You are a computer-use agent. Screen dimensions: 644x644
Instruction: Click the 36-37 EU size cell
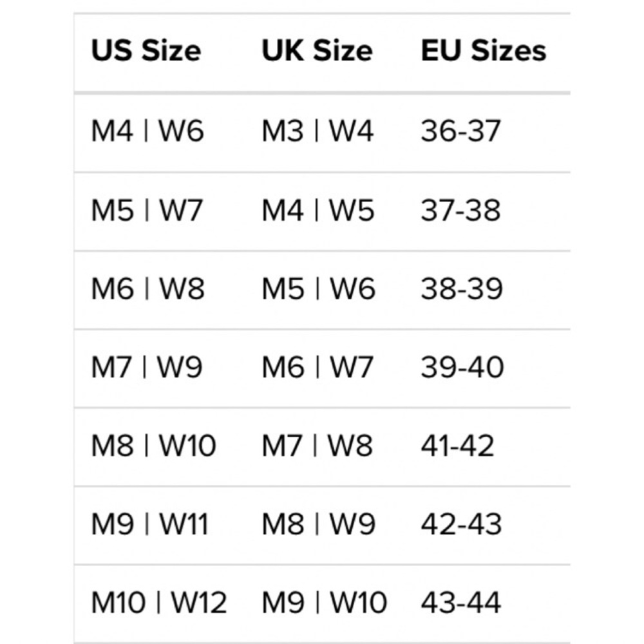[461, 131]
